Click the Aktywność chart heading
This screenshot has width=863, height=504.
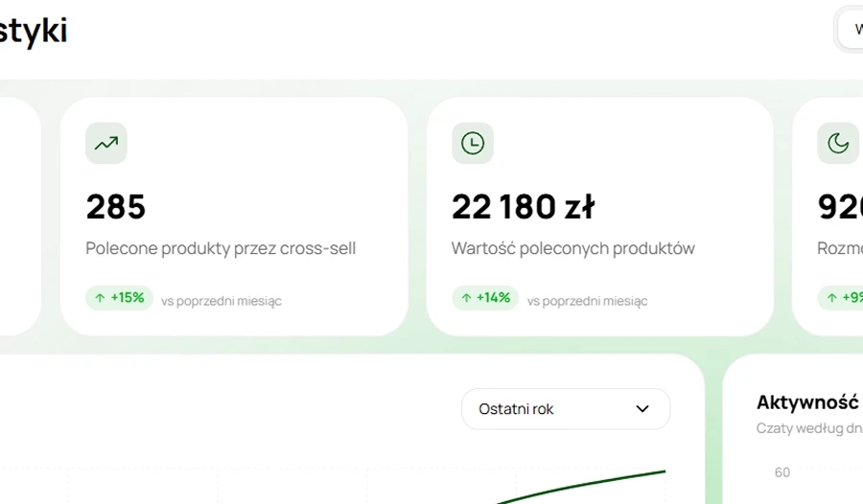[x=808, y=402]
